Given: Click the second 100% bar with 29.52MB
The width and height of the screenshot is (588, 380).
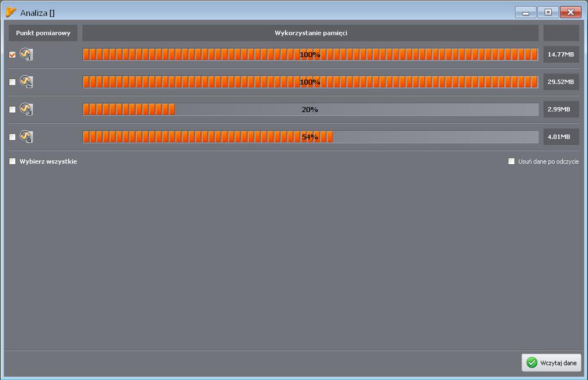Looking at the screenshot, I should (x=311, y=82).
